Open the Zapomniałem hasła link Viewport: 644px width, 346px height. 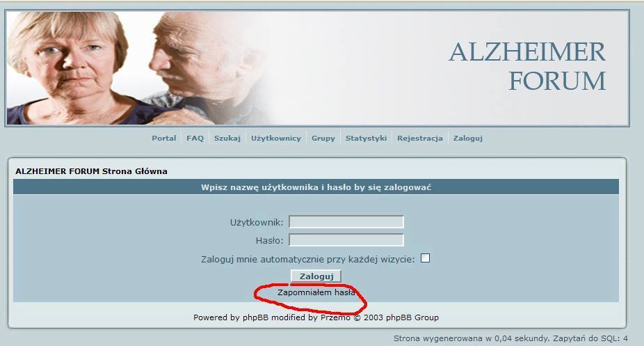[316, 292]
